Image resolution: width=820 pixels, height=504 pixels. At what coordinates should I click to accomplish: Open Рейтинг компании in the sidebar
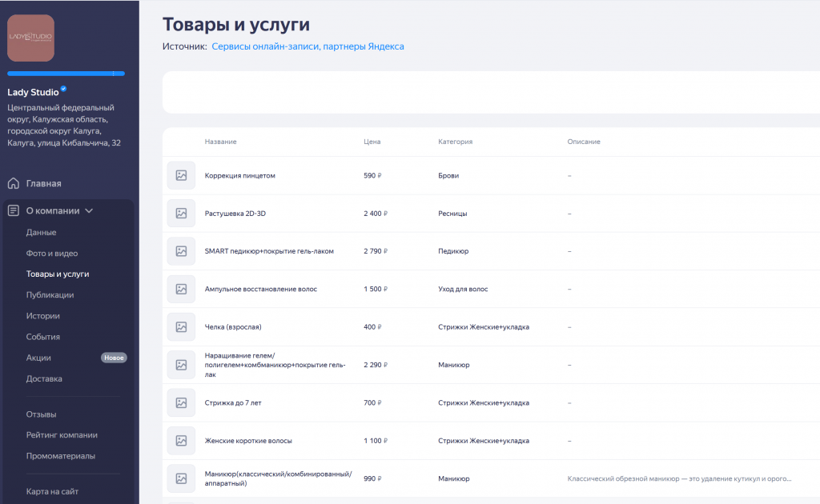(x=62, y=435)
